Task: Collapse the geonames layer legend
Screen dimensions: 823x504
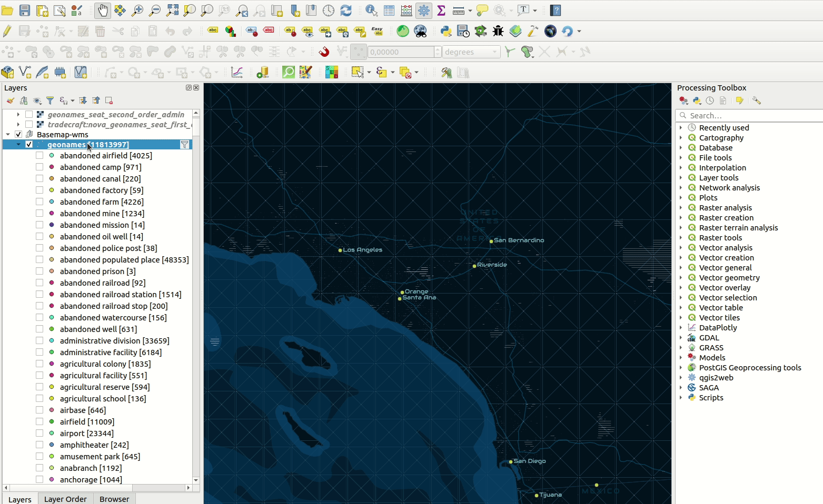Action: 18,144
